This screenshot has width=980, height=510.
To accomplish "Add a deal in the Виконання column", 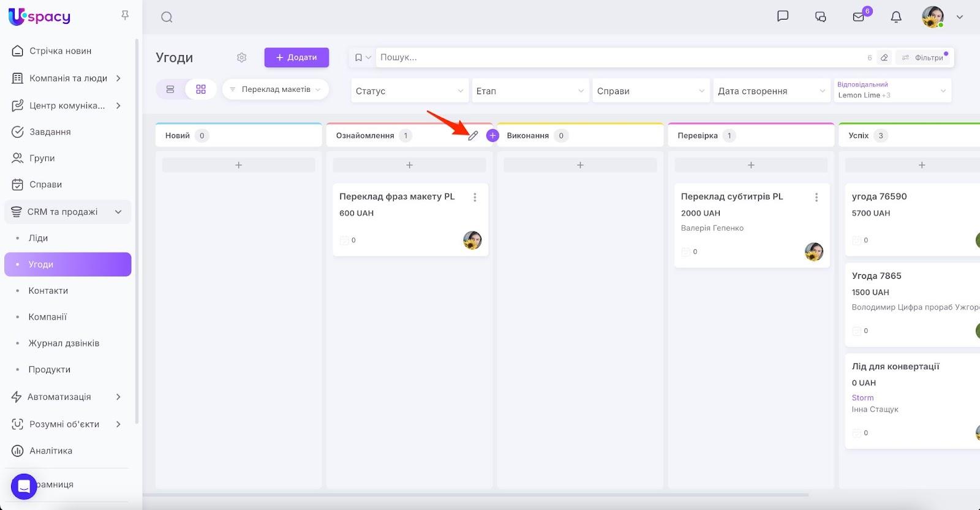I will 580,165.
